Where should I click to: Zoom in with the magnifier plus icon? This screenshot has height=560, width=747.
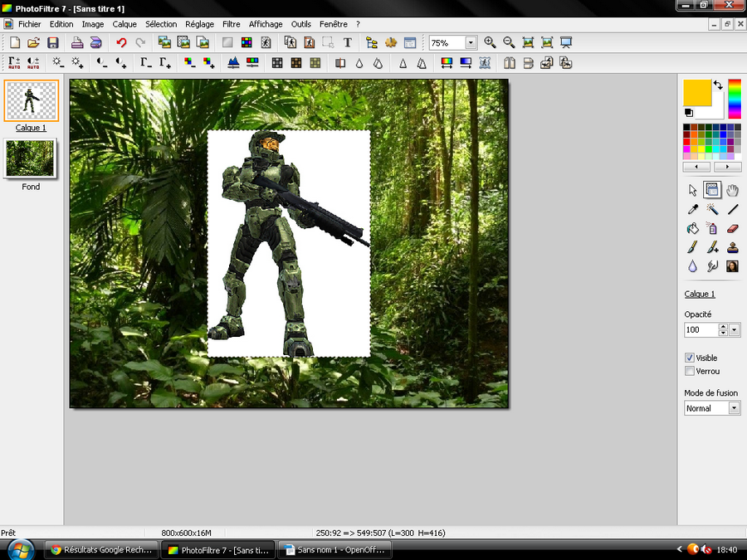pos(490,43)
